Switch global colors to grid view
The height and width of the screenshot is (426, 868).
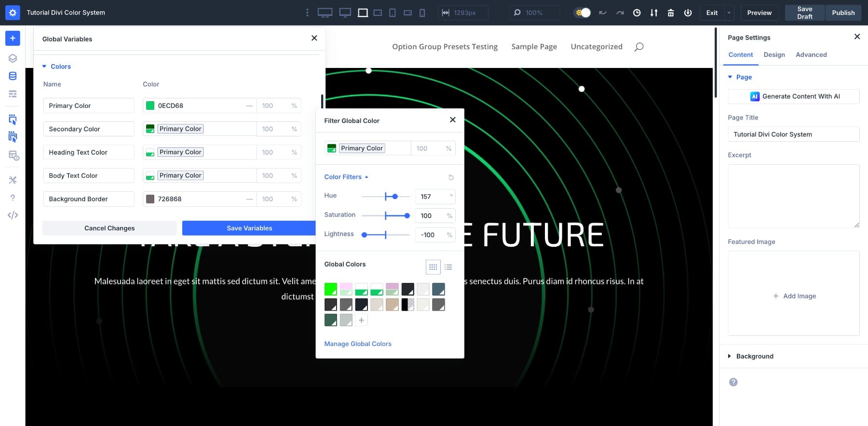(433, 267)
